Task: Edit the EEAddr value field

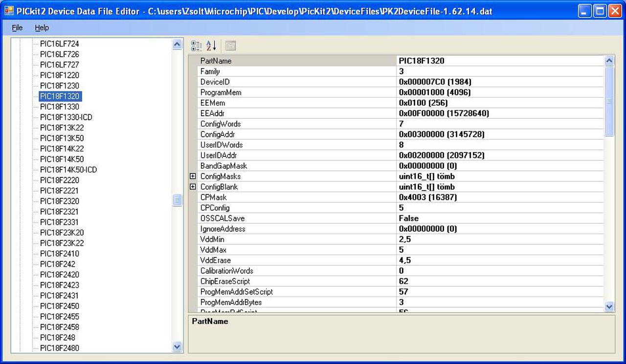Action: pyautogui.click(x=500, y=113)
